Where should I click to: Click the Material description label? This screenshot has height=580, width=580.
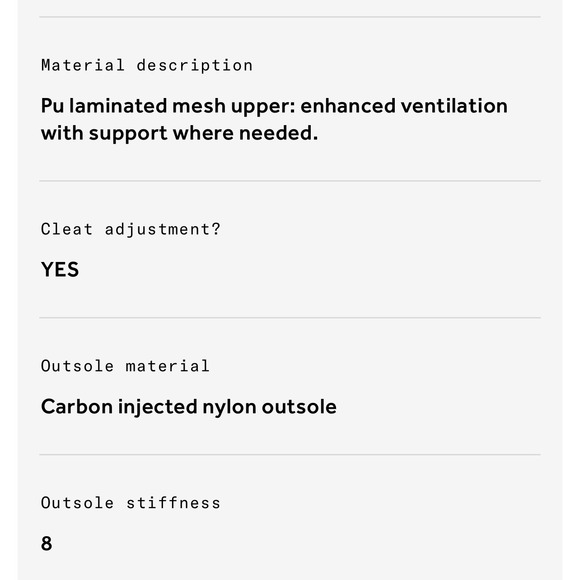[147, 65]
